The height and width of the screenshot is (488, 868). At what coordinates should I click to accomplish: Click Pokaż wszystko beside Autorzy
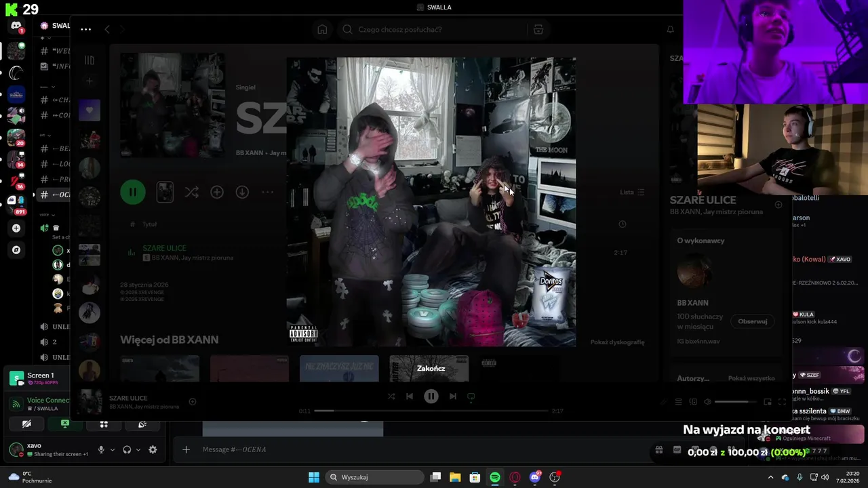751,378
